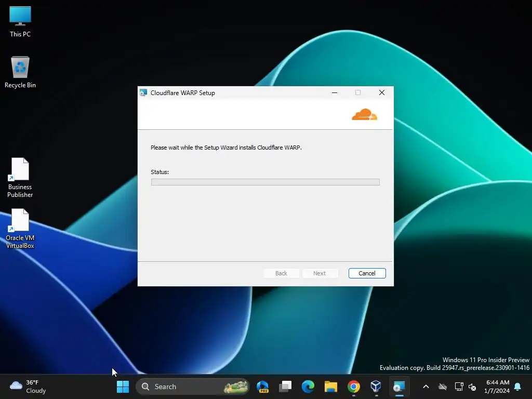Open Task View from the taskbar
The image size is (532, 399).
click(x=285, y=387)
